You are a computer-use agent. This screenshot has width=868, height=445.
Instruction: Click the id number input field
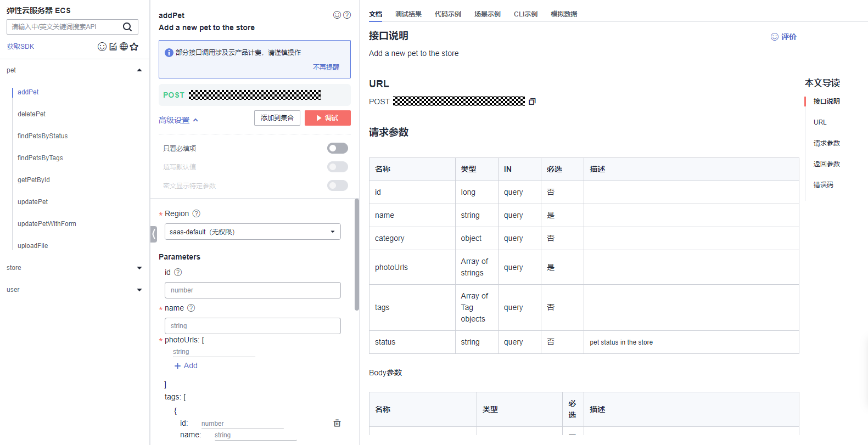253,290
